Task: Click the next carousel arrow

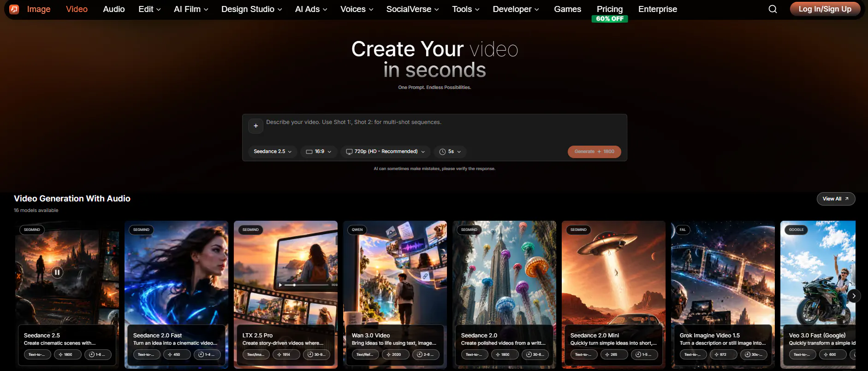Action: pyautogui.click(x=854, y=296)
